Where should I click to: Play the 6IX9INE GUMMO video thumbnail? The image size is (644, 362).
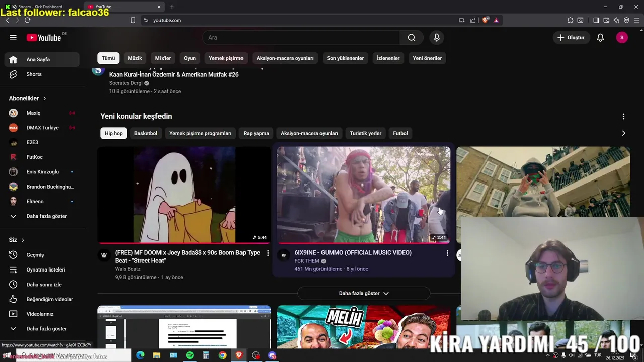pyautogui.click(x=364, y=195)
